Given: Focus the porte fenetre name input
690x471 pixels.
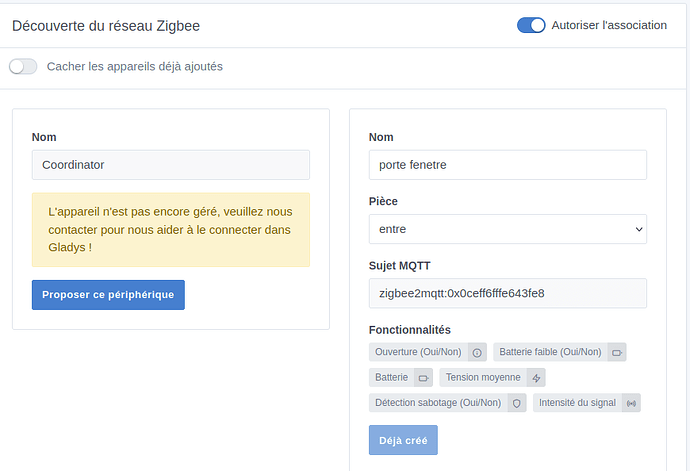Looking at the screenshot, I should coord(507,165).
